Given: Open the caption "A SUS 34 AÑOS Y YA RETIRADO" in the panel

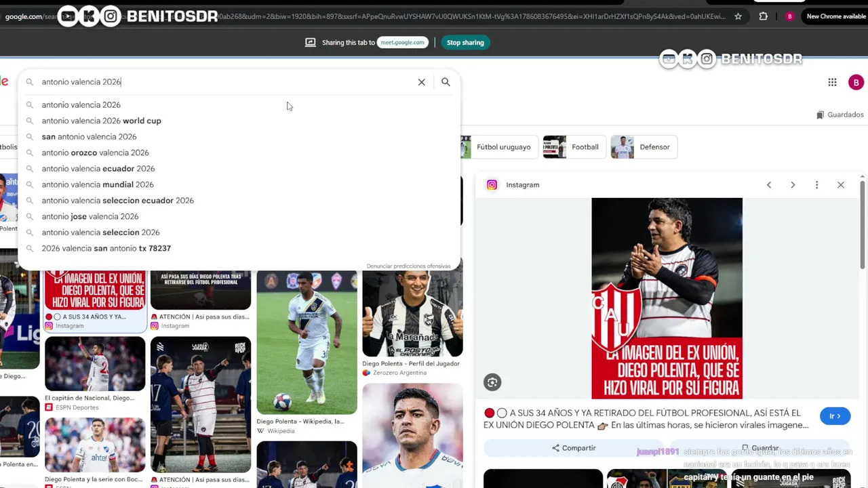Looking at the screenshot, I should [x=646, y=419].
